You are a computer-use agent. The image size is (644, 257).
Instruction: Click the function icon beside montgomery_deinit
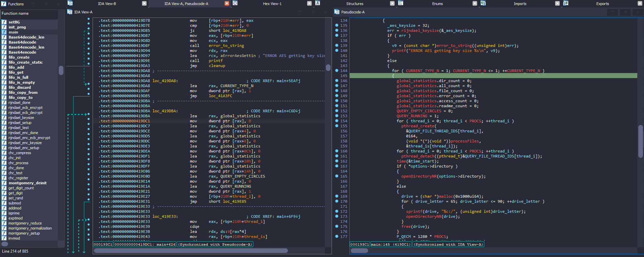click(4, 183)
